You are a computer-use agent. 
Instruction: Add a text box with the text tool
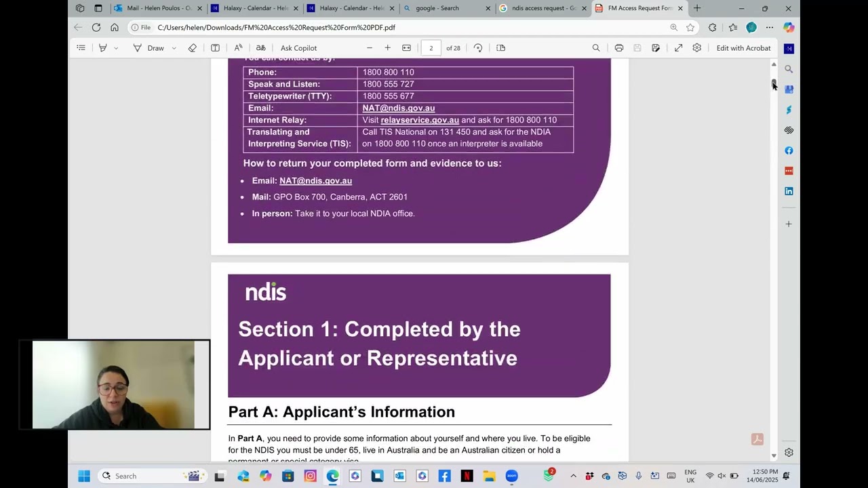pyautogui.click(x=215, y=48)
